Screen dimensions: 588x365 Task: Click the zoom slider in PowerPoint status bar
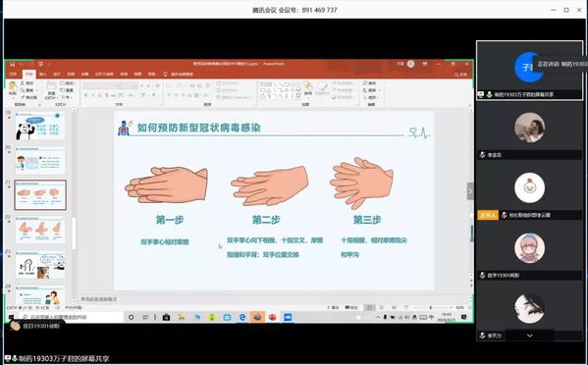pyautogui.click(x=432, y=307)
